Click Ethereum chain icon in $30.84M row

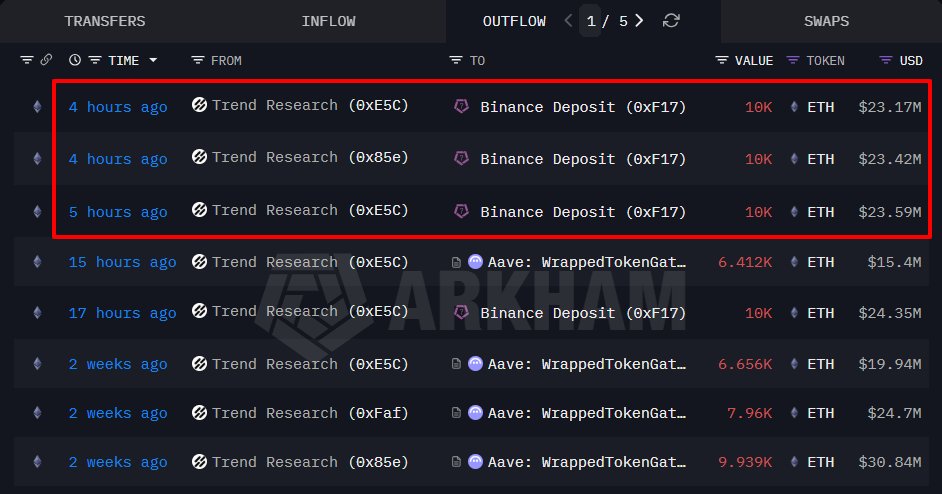pos(37,462)
